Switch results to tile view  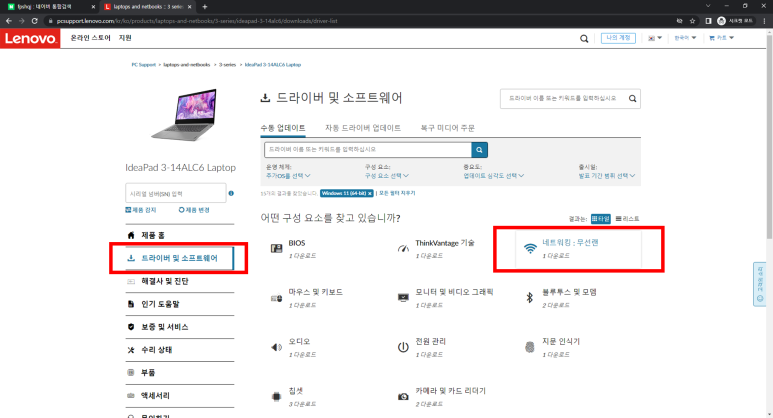coord(600,218)
